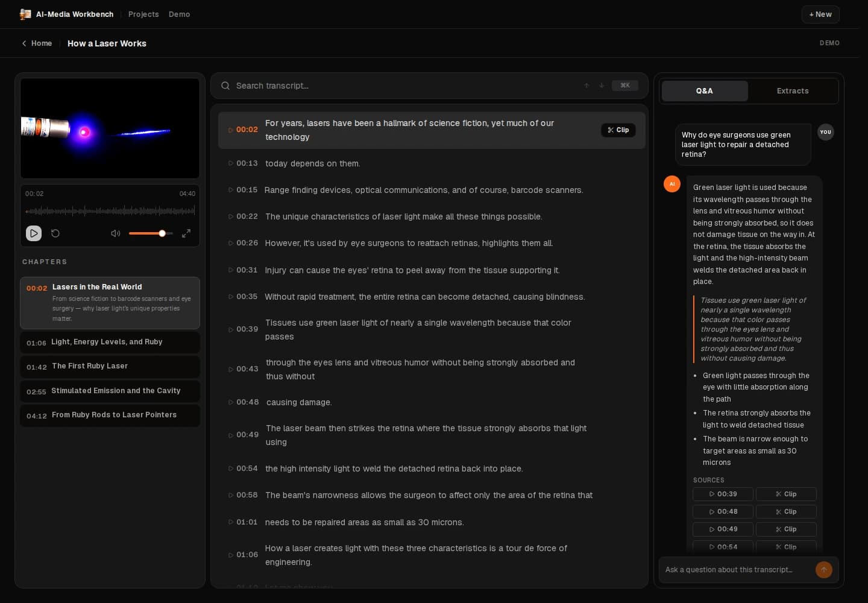Image resolution: width=868 pixels, height=603 pixels.
Task: Switch to the Extracts tab
Action: click(x=793, y=91)
